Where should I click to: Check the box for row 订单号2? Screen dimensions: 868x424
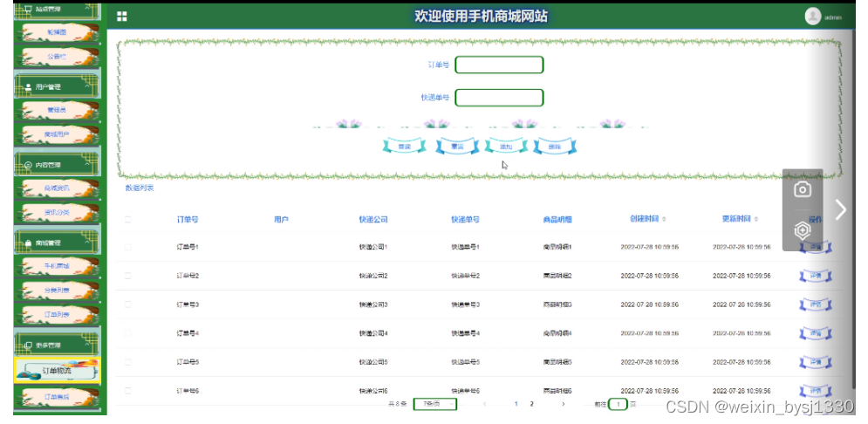[128, 275]
